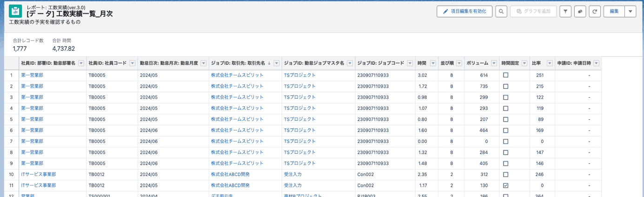Check the 時間固定 box in row 1
This screenshot has width=644, height=197.
(505, 75)
